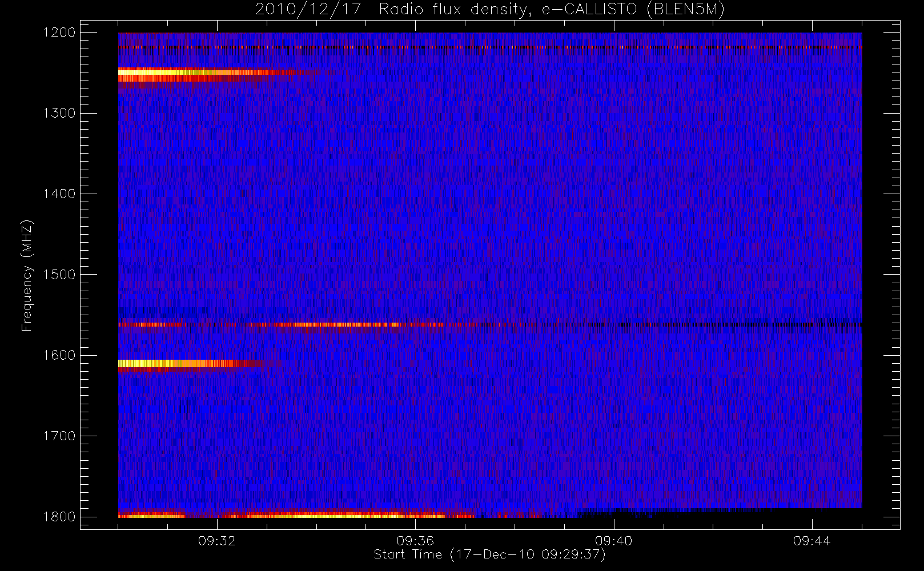Image resolution: width=924 pixels, height=571 pixels.
Task: Select the 1400 frequency tick label
Action: tap(59, 194)
